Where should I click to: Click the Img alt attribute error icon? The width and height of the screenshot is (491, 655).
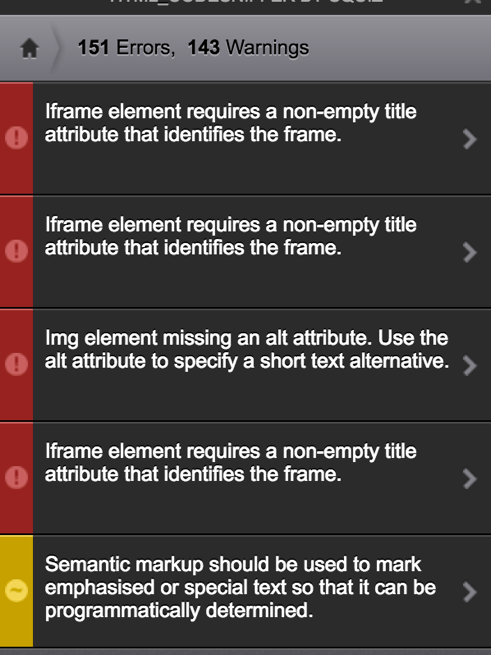[x=17, y=364]
